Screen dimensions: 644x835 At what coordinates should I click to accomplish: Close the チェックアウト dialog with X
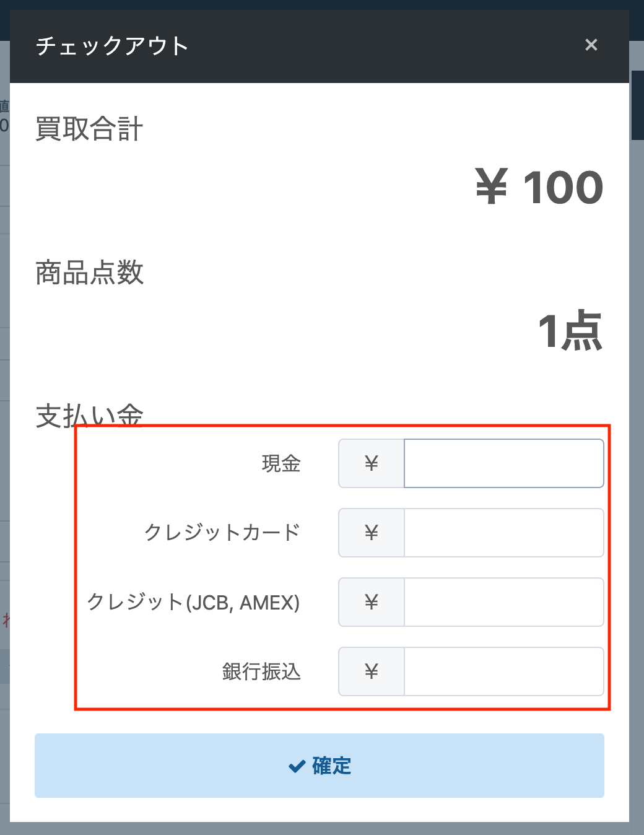point(591,45)
